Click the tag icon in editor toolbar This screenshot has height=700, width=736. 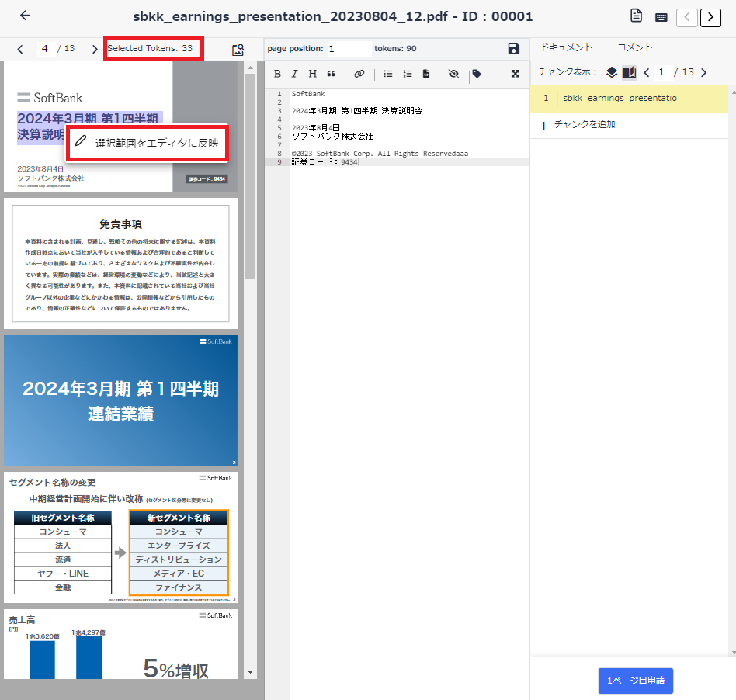click(477, 74)
